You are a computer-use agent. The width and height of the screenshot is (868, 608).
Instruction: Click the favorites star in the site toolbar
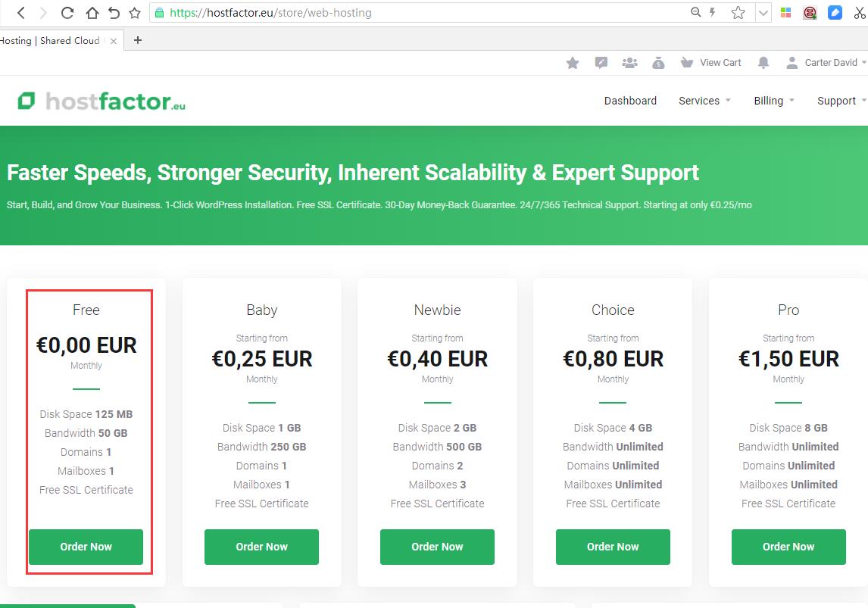(x=573, y=63)
